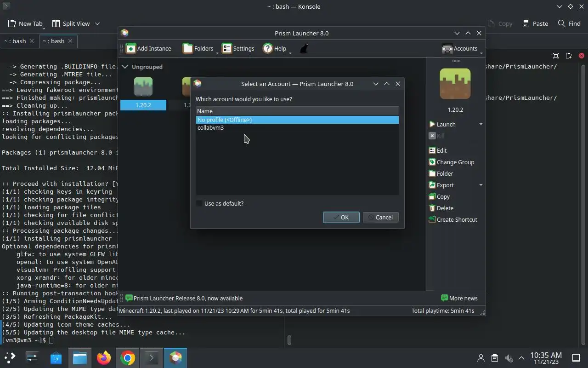Click the cat icon in Prism toolbar
This screenshot has height=368, width=588.
coord(304,48)
